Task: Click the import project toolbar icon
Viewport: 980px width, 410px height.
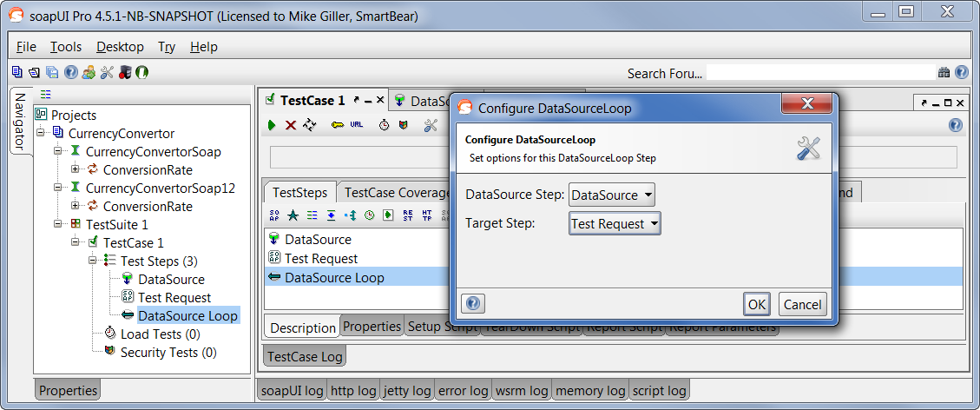Action: pos(35,72)
